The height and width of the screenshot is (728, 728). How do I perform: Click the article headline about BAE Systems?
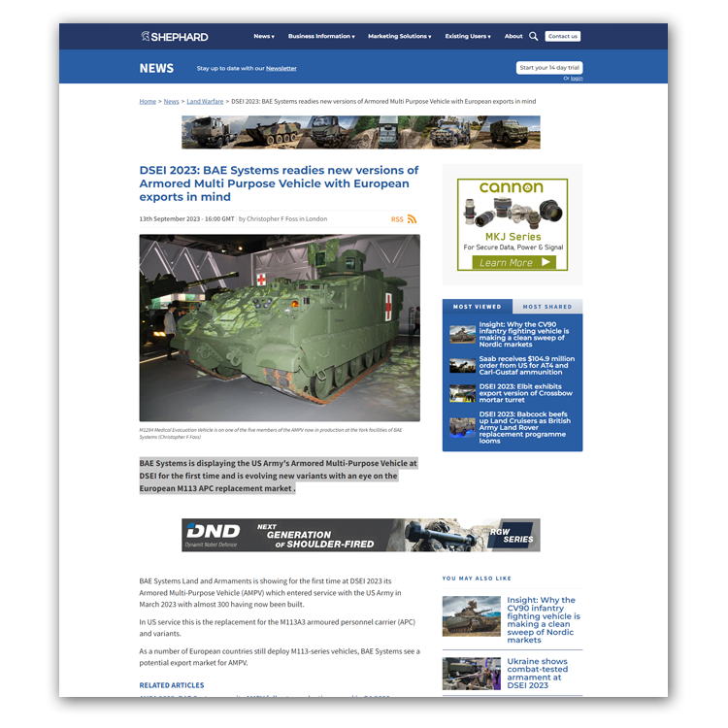coord(279,183)
